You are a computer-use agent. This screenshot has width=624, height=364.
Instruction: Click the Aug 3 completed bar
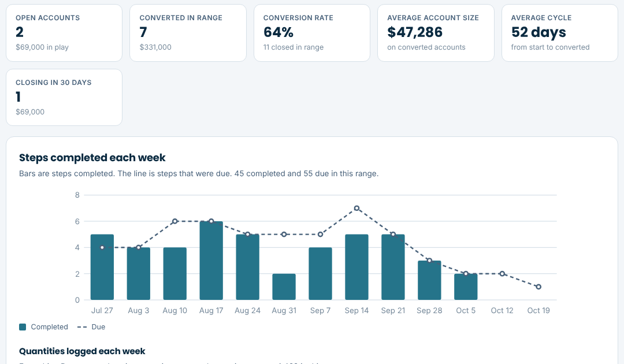tap(139, 274)
